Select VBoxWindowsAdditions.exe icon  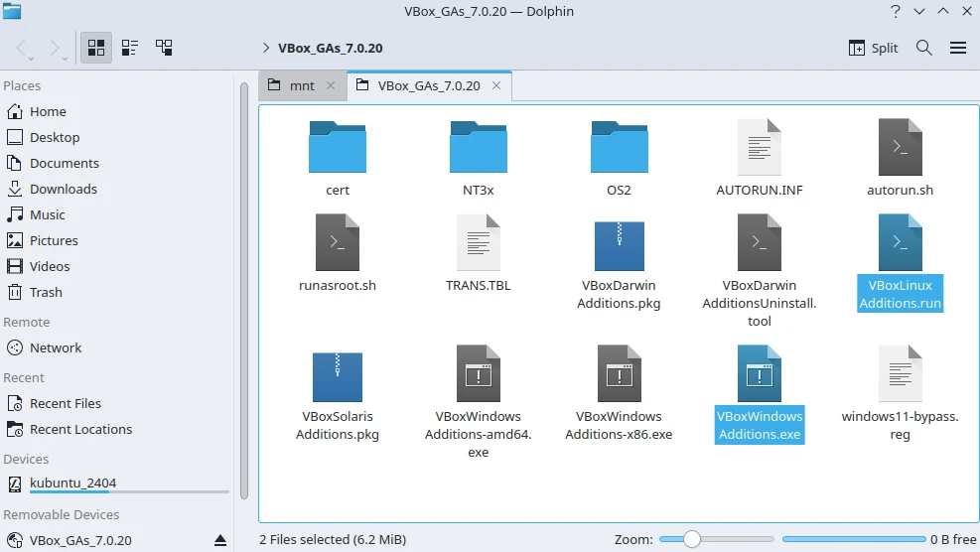point(760,373)
